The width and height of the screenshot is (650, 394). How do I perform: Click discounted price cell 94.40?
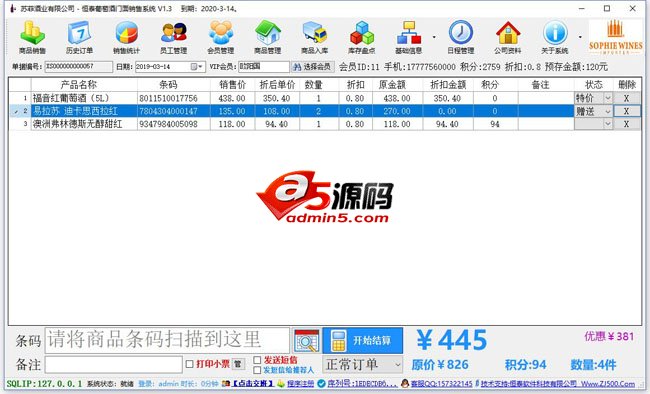pyautogui.click(x=277, y=124)
